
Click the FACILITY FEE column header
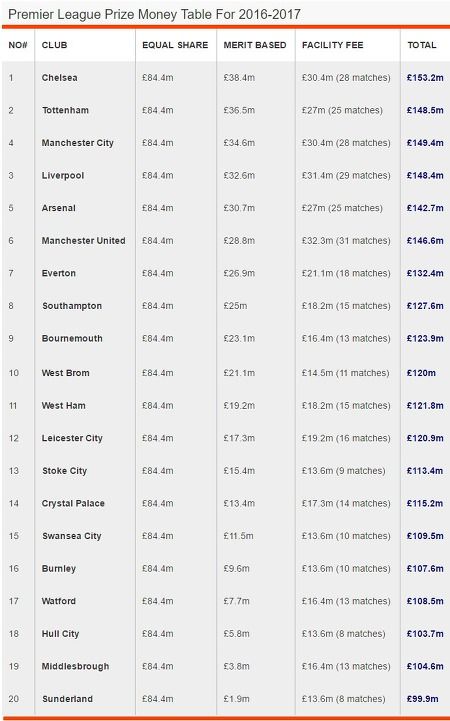coord(332,45)
